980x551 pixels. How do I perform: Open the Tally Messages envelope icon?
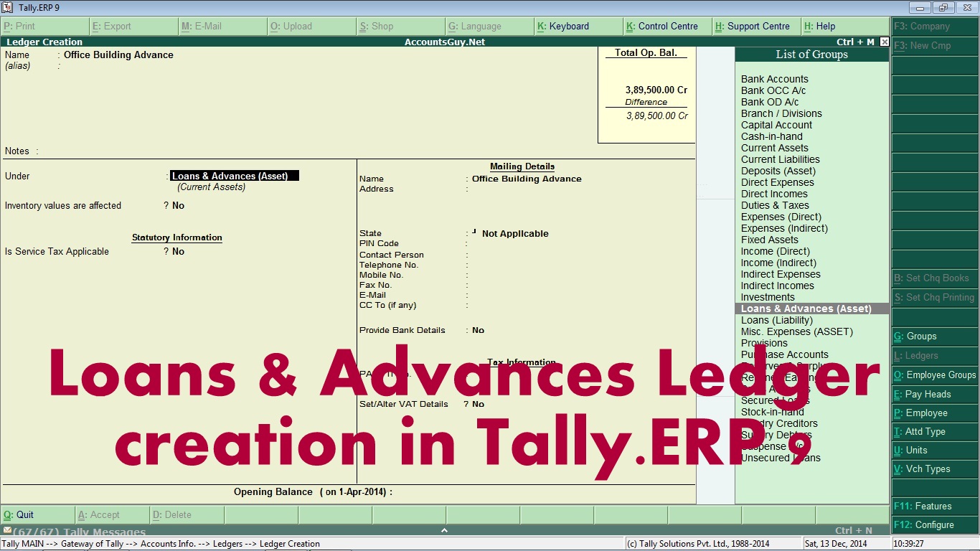click(7, 531)
